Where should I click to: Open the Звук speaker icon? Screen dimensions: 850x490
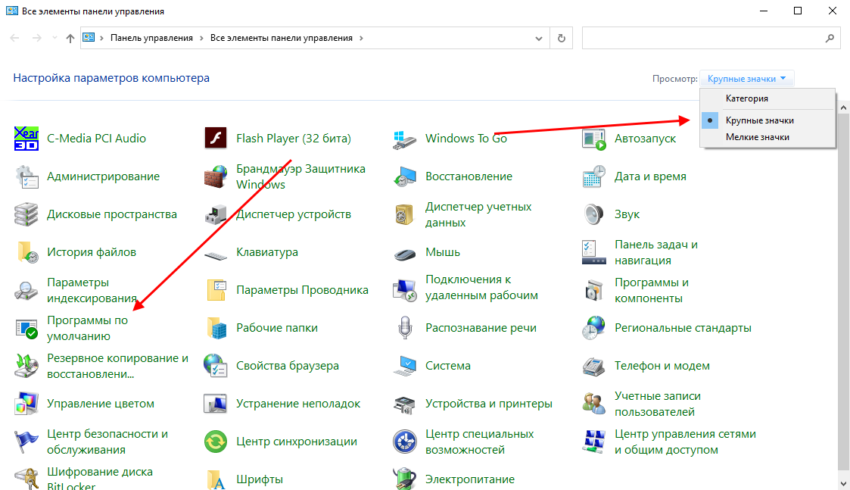point(594,214)
